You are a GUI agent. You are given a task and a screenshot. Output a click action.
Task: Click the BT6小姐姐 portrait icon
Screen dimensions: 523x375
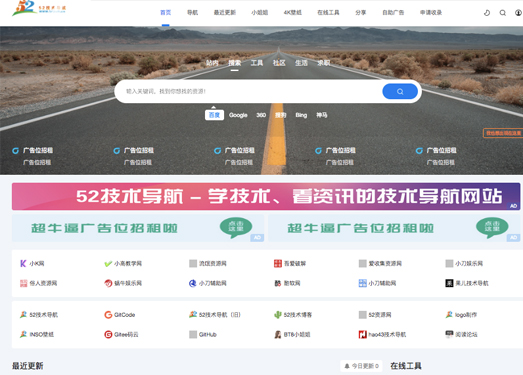click(278, 334)
